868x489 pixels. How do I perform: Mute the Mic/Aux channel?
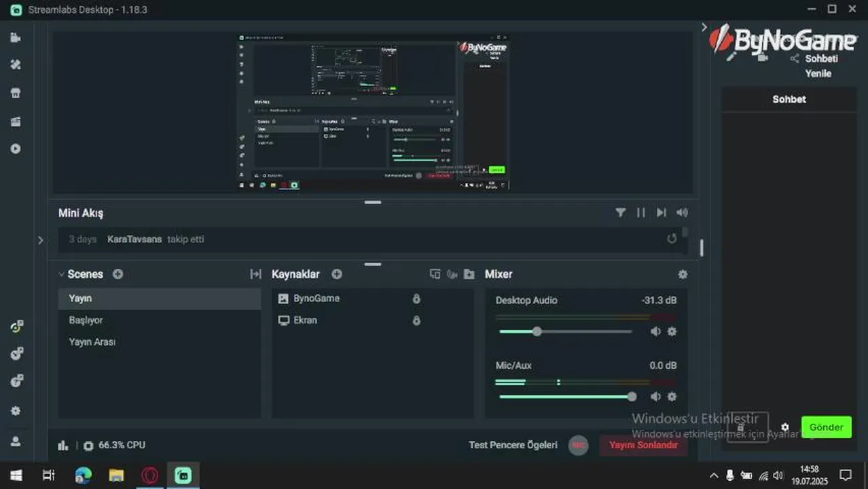coord(655,397)
